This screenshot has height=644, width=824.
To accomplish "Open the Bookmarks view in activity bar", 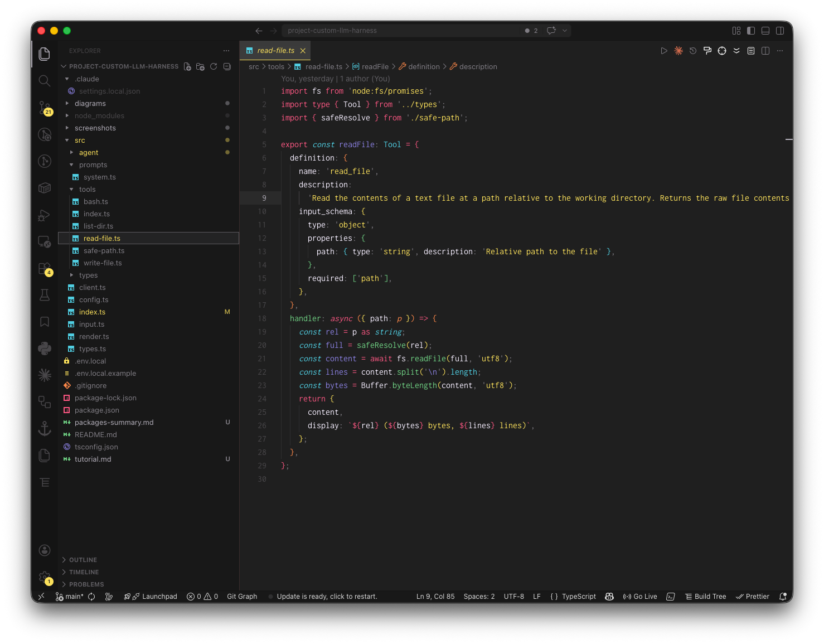I will pos(45,322).
